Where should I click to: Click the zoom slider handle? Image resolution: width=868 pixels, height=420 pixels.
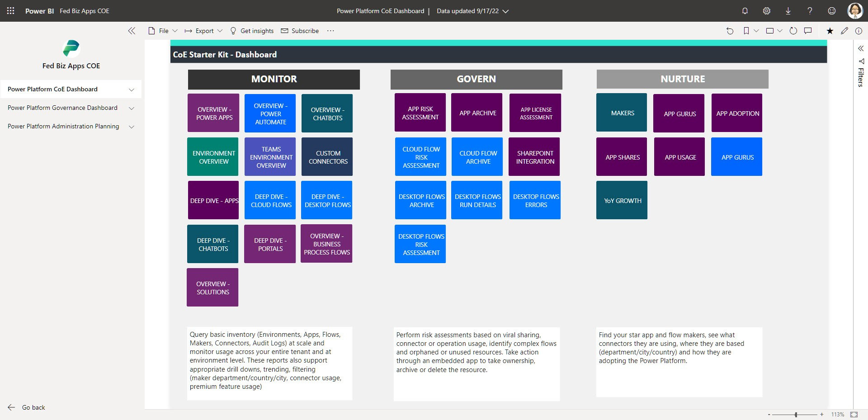(796, 415)
